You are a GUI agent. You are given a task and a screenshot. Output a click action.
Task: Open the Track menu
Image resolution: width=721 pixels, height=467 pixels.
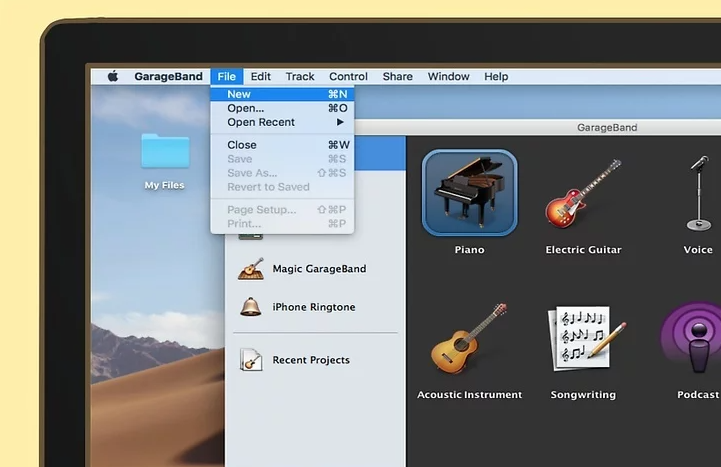pos(300,76)
